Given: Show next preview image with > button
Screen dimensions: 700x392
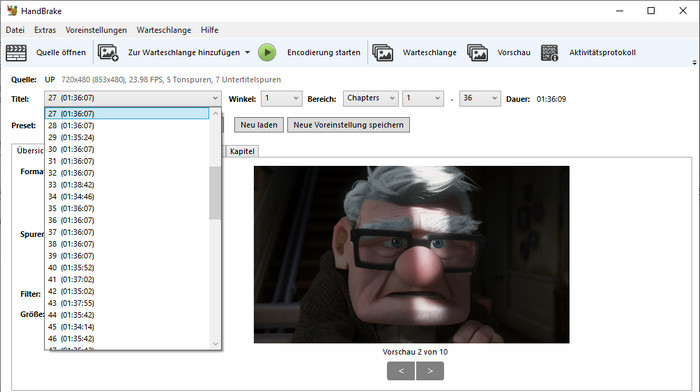Looking at the screenshot, I should (430, 371).
